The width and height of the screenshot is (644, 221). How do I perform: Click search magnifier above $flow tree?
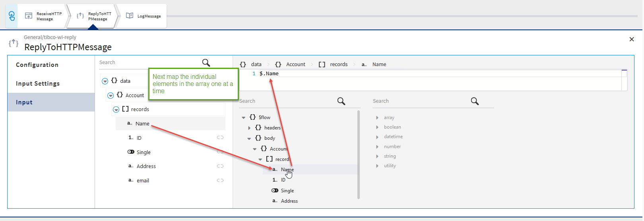click(341, 101)
